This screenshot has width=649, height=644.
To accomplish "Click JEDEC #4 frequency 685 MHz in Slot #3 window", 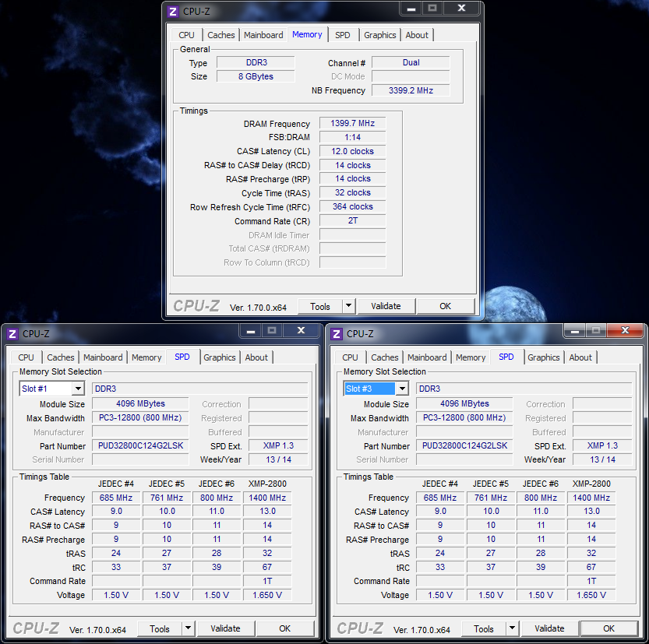I will coord(440,498).
